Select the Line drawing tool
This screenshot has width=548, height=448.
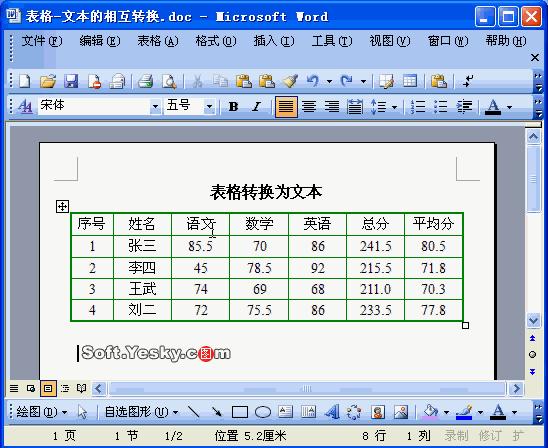click(193, 412)
